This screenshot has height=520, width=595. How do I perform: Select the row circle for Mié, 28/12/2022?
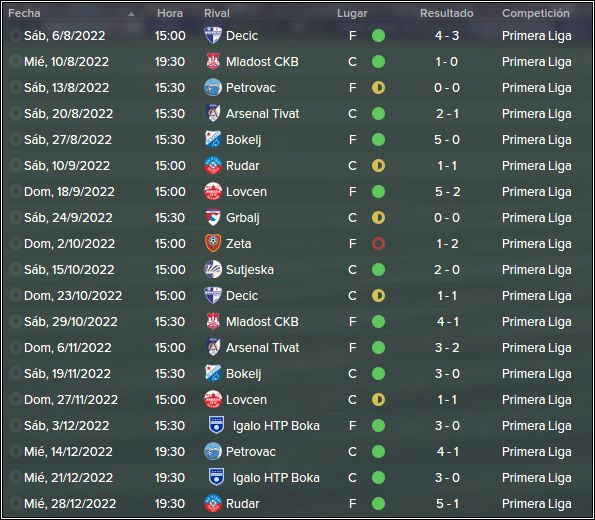pos(16,504)
